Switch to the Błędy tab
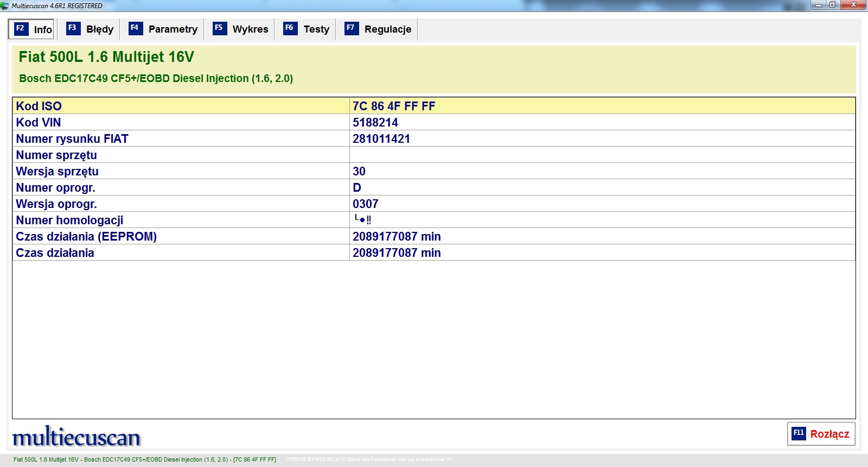868x467 pixels. pos(90,29)
